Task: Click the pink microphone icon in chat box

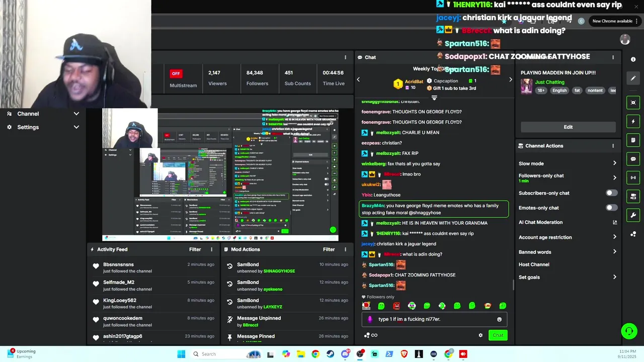Action: 370,319
